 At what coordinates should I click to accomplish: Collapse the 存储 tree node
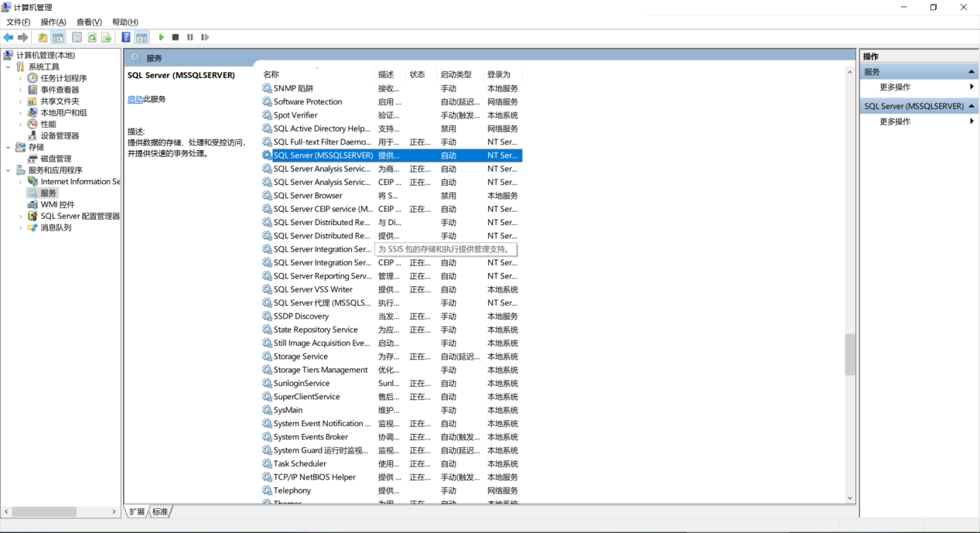tap(9, 147)
